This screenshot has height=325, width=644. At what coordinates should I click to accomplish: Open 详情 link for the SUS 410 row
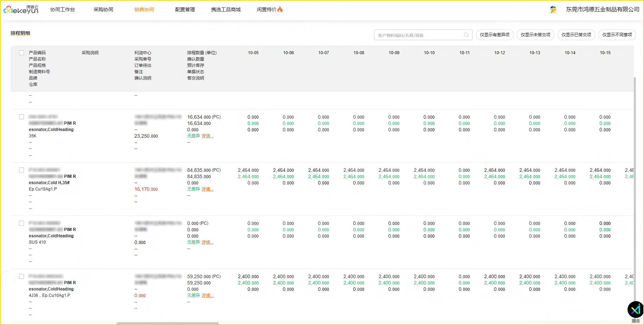207,242
